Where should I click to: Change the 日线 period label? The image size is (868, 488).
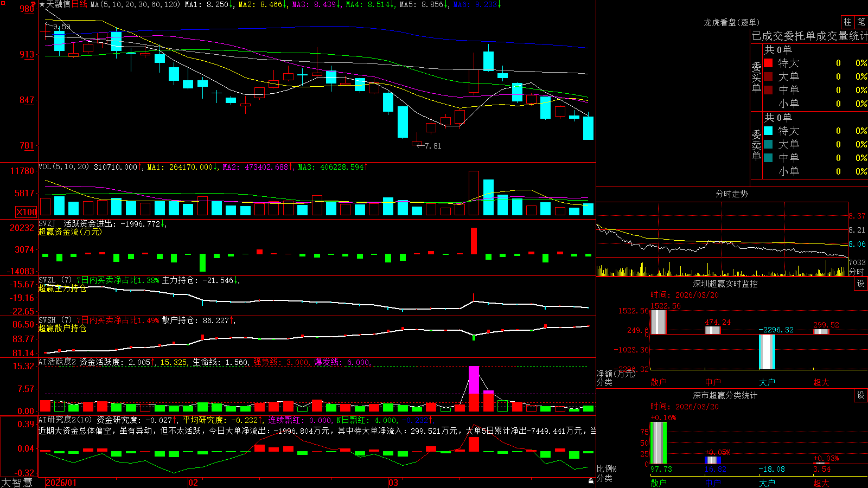79,4
